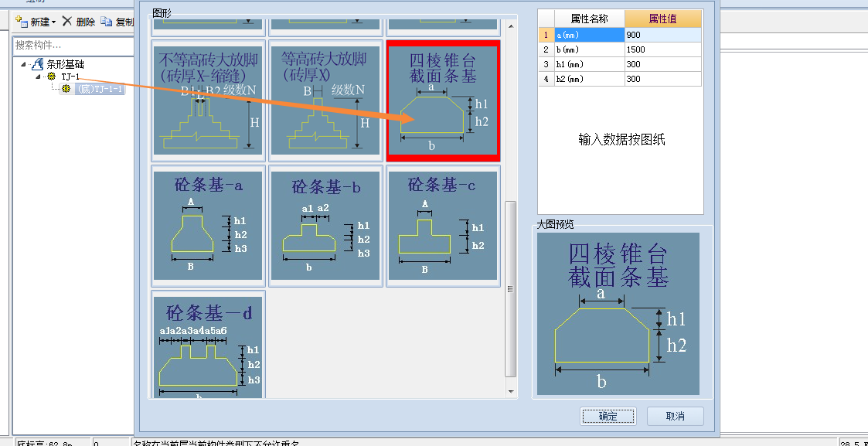
Task: Click the 大图预览 preview image
Action: coord(618,314)
